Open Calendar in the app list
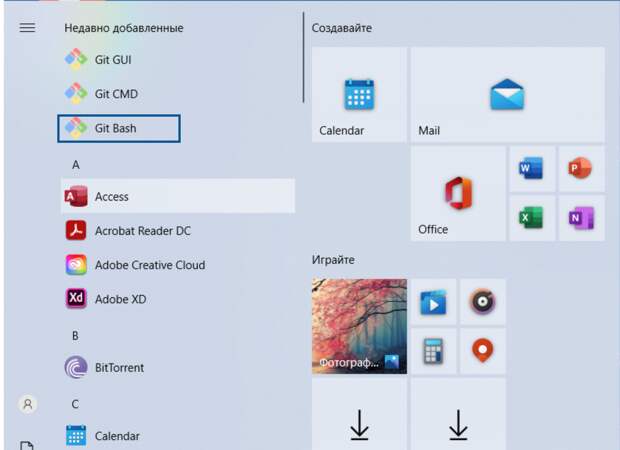This screenshot has width=620, height=450. coord(178,436)
